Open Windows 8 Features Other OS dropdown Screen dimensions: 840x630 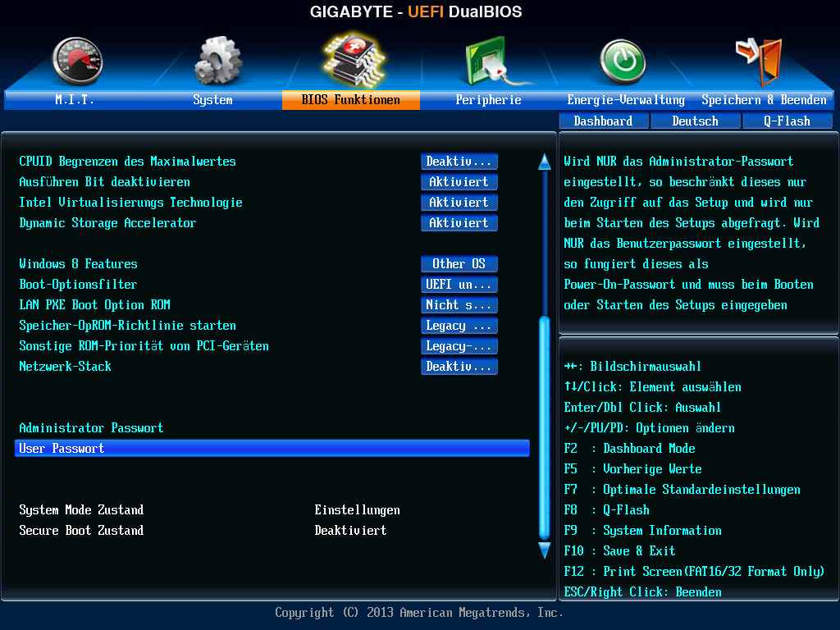click(x=459, y=263)
